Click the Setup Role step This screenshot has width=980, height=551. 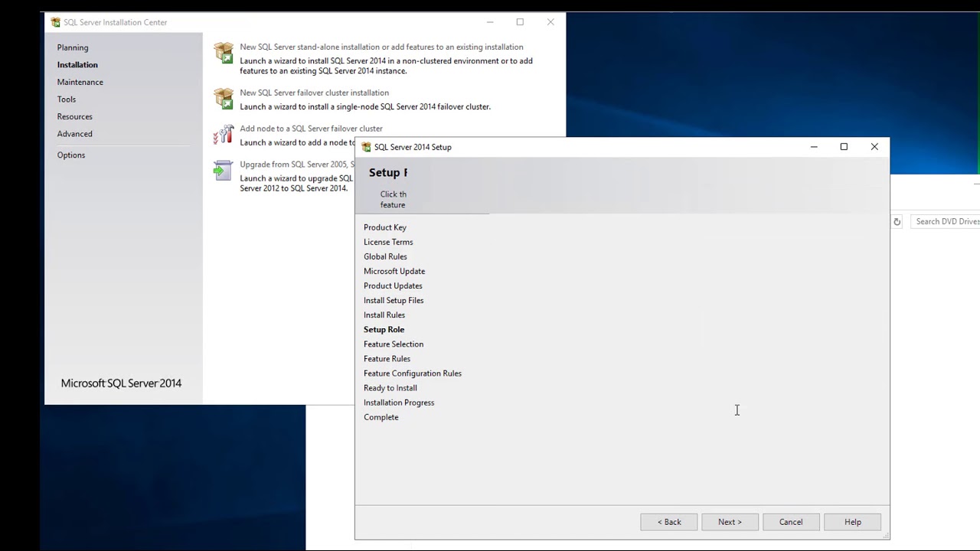pyautogui.click(x=384, y=329)
